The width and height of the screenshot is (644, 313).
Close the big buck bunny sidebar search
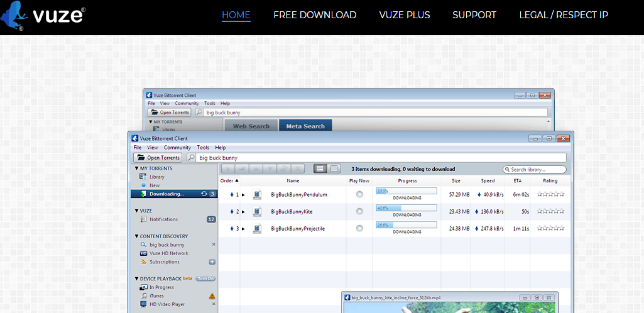214,244
